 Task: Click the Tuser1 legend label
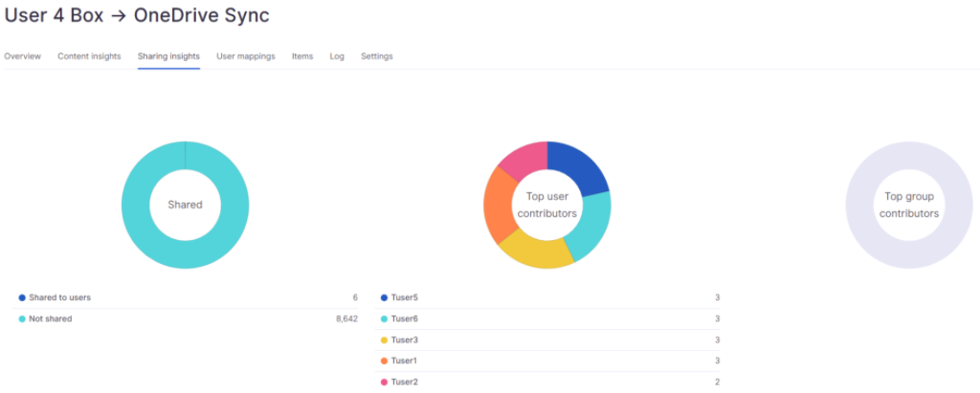coord(405,361)
